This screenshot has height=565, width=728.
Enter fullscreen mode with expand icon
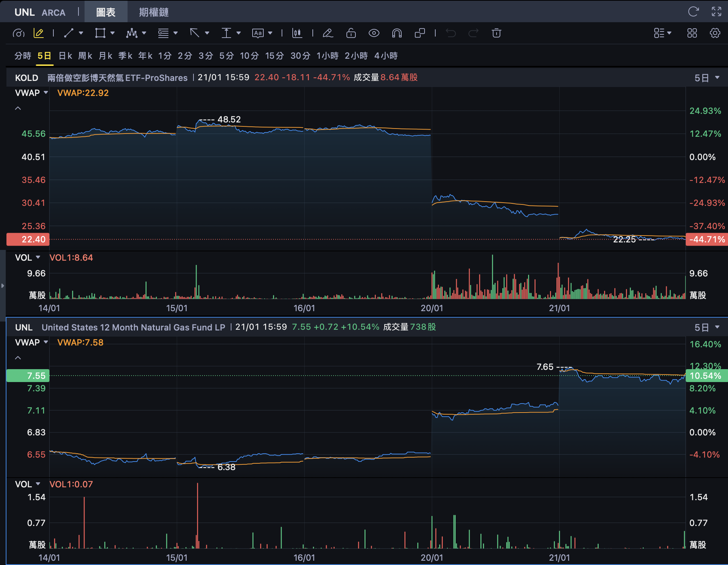pos(716,11)
